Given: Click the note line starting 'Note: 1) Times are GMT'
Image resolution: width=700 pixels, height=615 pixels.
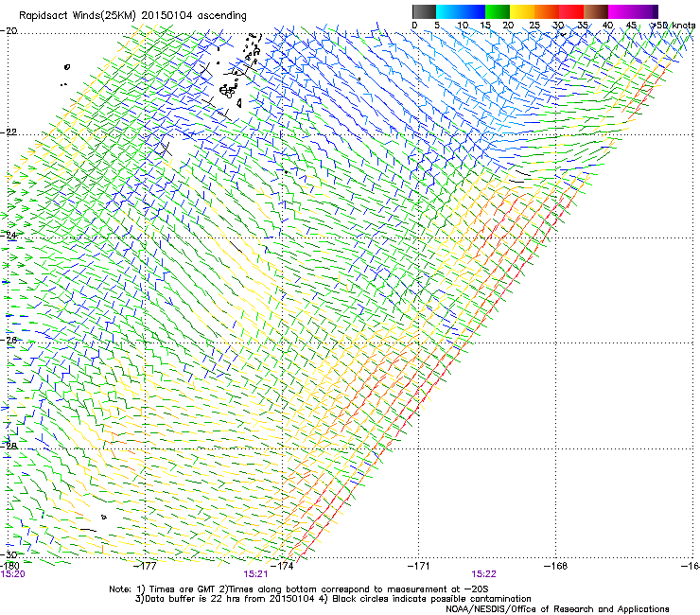Looking at the screenshot, I should tap(299, 589).
